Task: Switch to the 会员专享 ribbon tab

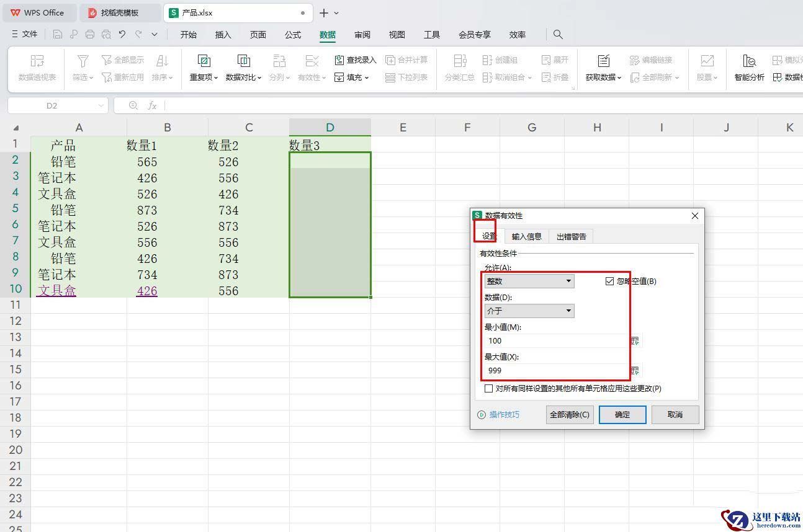Action: point(475,35)
